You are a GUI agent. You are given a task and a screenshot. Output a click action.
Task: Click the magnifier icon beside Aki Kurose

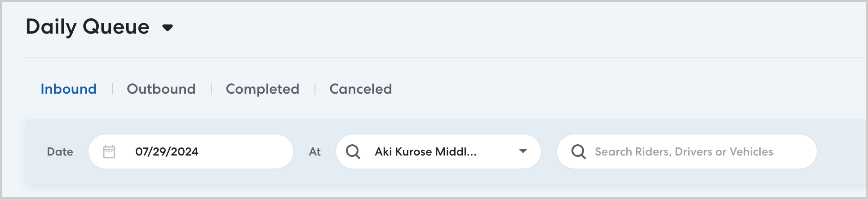353,151
